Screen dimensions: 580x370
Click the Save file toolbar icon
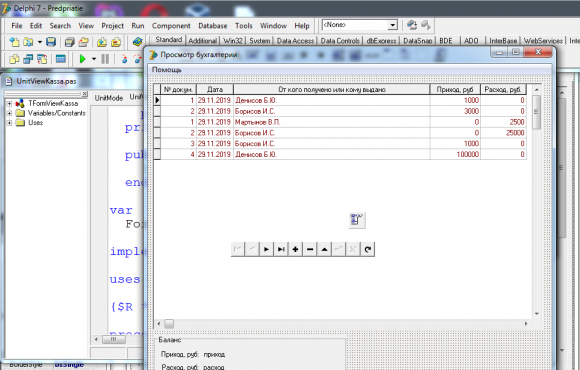[51, 42]
